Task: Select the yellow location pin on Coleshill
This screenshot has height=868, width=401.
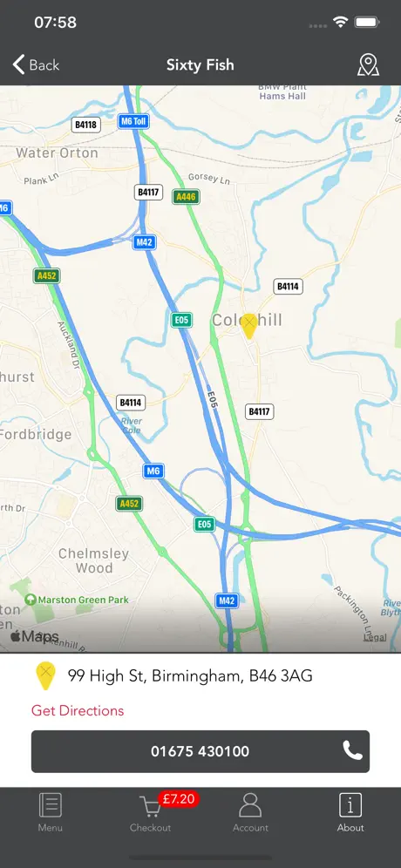Action: pos(249,326)
